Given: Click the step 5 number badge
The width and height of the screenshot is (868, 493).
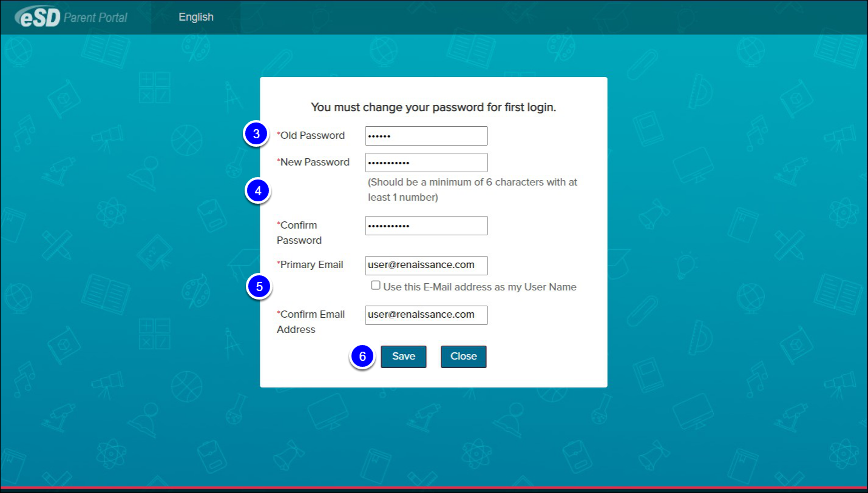Looking at the screenshot, I should [259, 287].
